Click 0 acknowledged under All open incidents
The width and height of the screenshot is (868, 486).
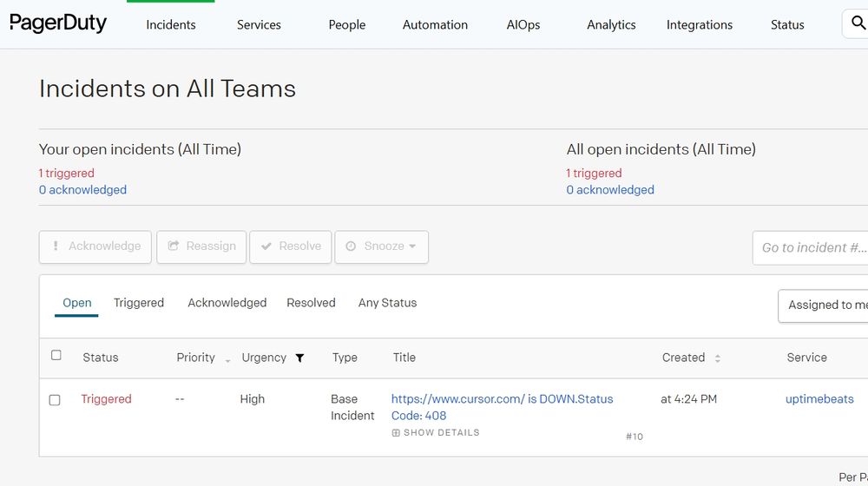point(610,190)
